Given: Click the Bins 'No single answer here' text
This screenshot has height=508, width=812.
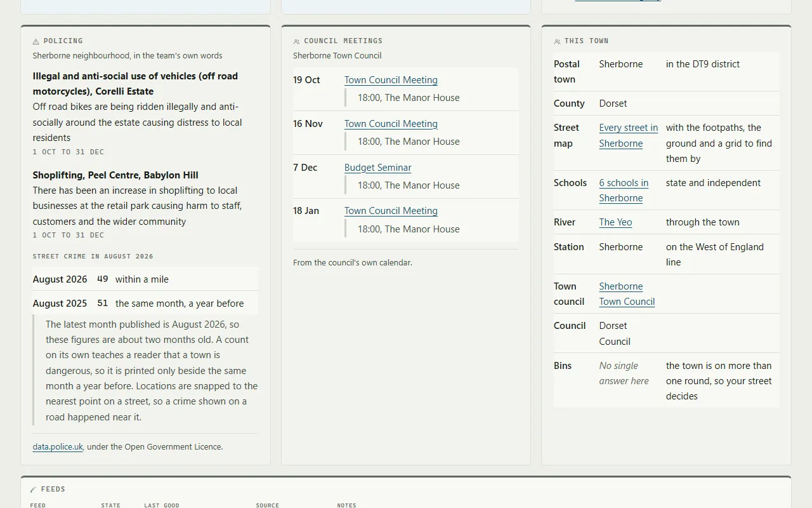Looking at the screenshot, I should pyautogui.click(x=624, y=373).
